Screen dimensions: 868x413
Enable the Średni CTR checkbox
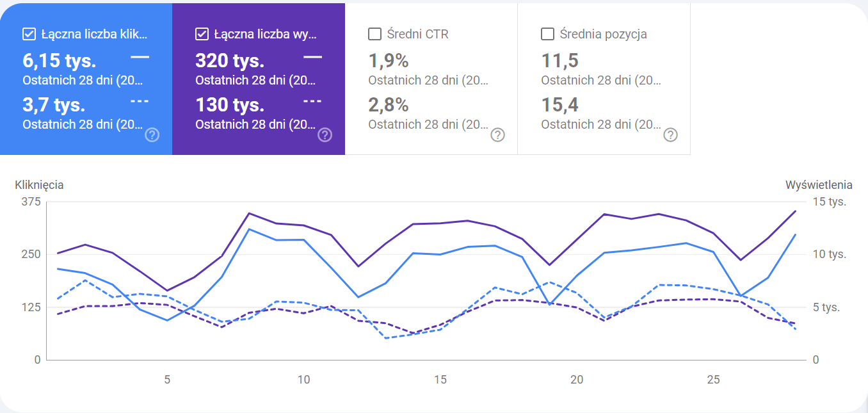click(375, 34)
